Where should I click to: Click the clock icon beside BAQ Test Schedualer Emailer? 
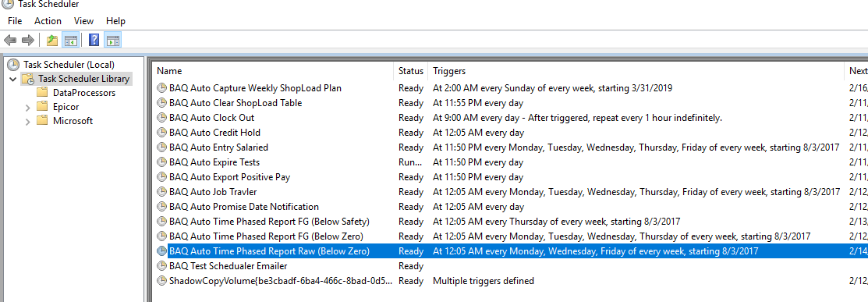(x=161, y=266)
